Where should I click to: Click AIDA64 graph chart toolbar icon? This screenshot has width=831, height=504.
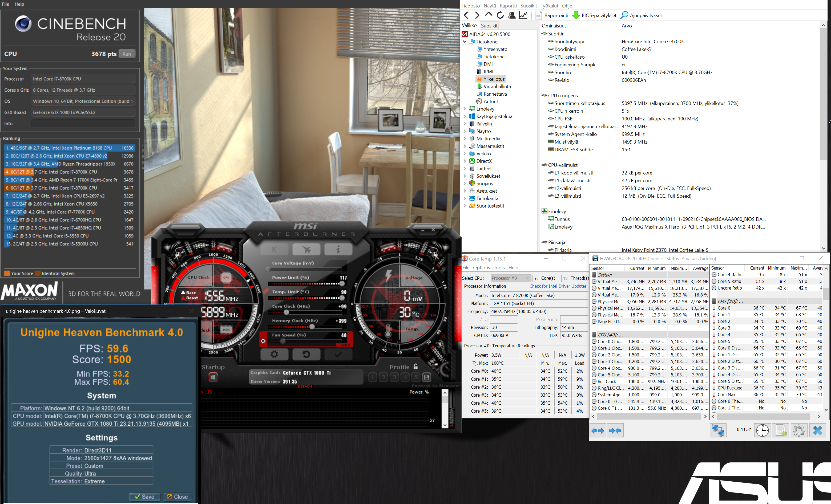pyautogui.click(x=523, y=15)
